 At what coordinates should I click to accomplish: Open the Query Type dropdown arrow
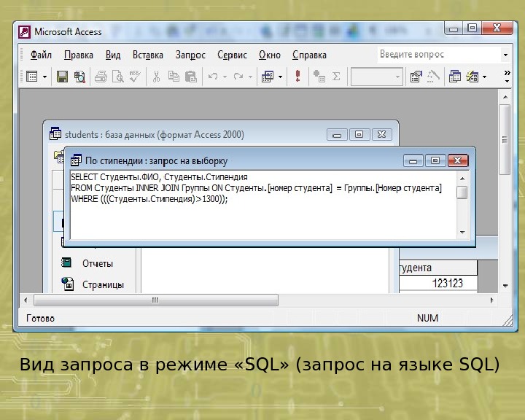point(281,77)
